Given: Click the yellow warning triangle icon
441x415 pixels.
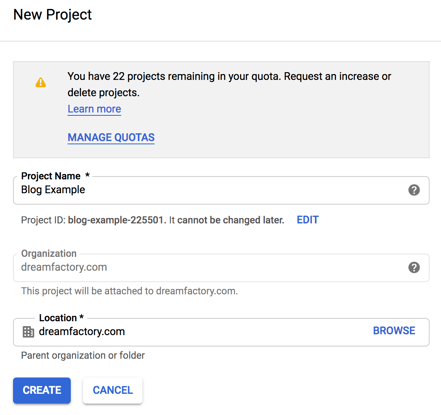Looking at the screenshot, I should pyautogui.click(x=41, y=82).
